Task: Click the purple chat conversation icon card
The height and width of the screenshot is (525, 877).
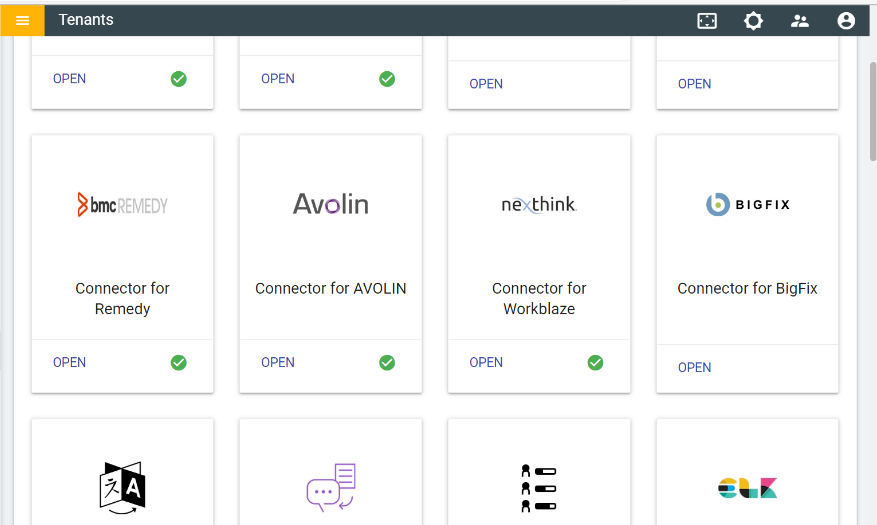Action: click(331, 487)
